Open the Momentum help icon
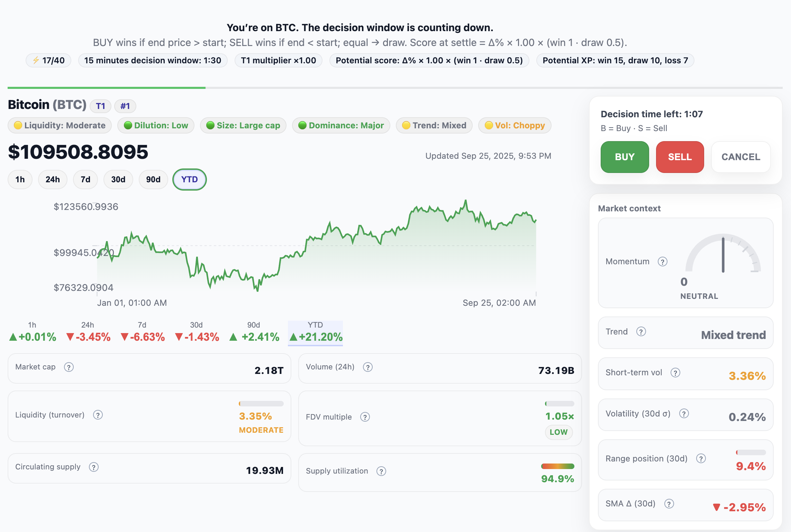The width and height of the screenshot is (791, 532). [663, 262]
